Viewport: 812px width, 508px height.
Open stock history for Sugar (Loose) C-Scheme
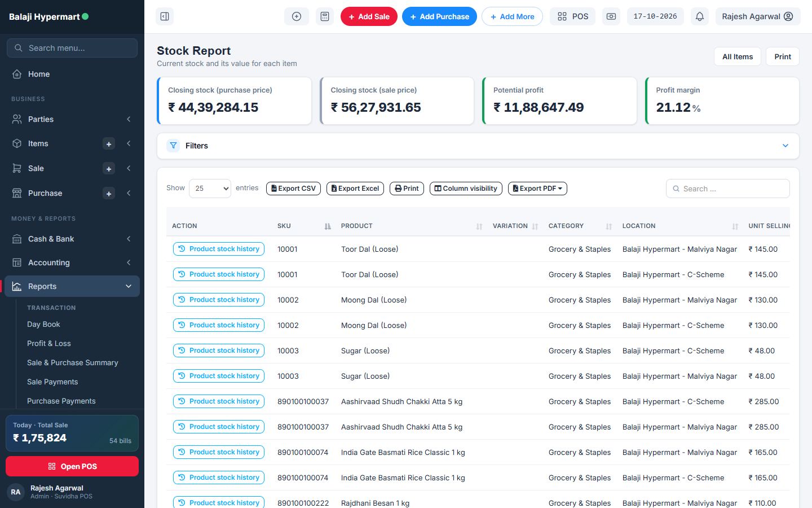pos(219,351)
